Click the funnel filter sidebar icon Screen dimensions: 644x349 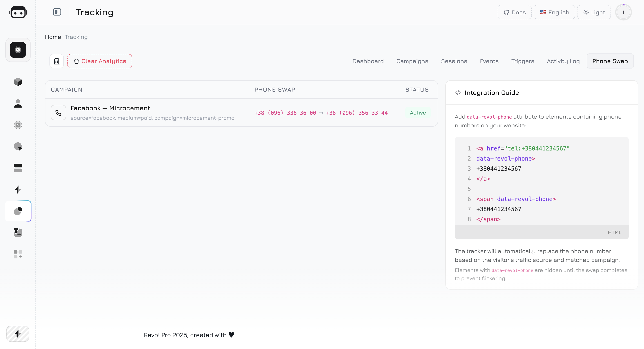point(18,232)
